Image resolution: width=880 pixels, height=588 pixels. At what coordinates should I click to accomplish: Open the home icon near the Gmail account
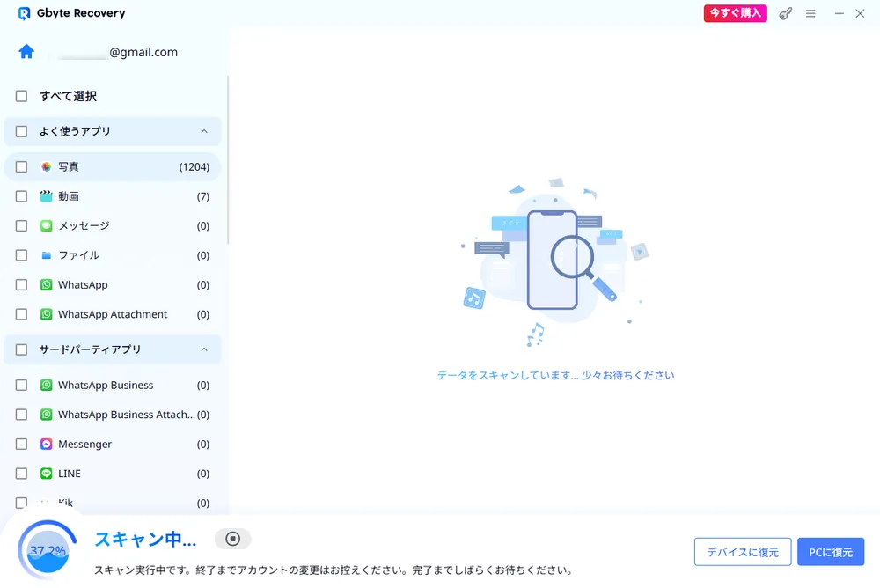26,52
